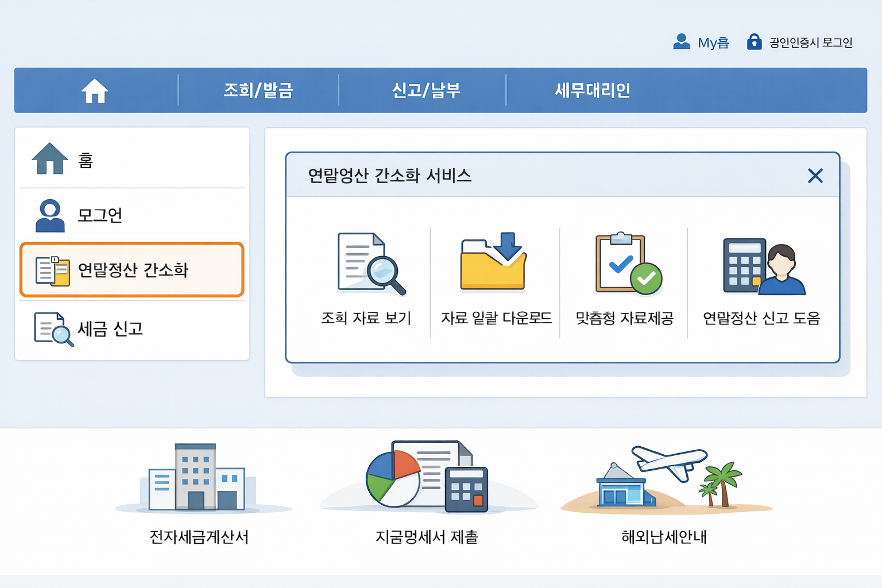The image size is (882, 588).
Task: Click the sidebar house icon
Action: click(x=50, y=158)
